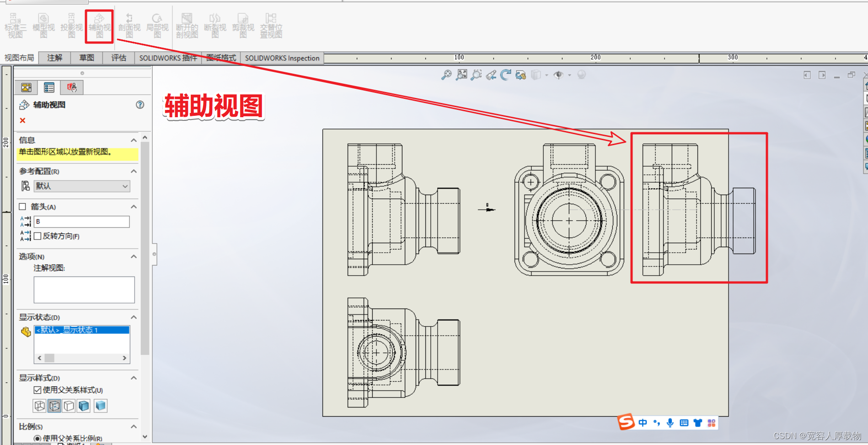Open the PropertyManager tab icon
The height and width of the screenshot is (445, 868).
click(49, 87)
